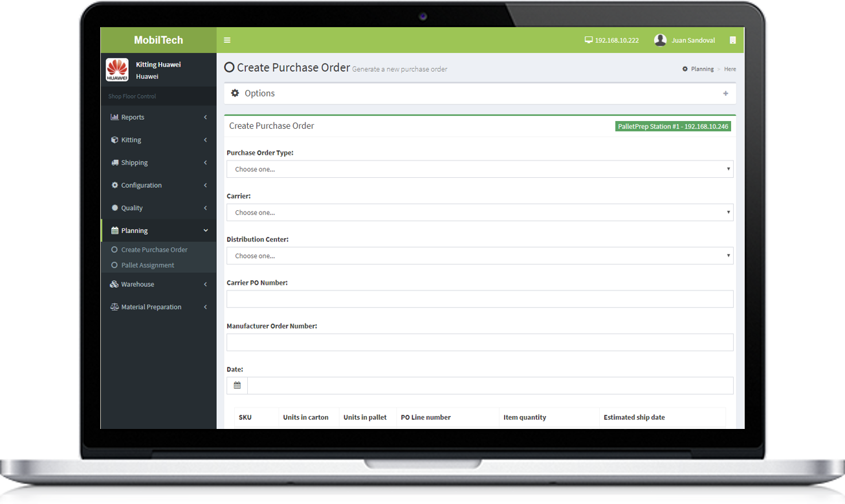
Task: Click the Options gear icon
Action: pos(235,93)
